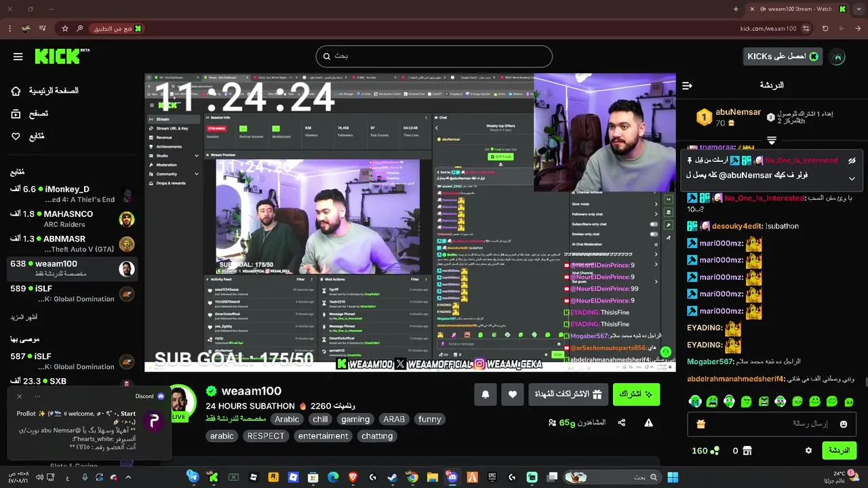The height and width of the screenshot is (488, 868).
Task: Open MAHASNCO channel in sidebar
Action: tap(71, 219)
